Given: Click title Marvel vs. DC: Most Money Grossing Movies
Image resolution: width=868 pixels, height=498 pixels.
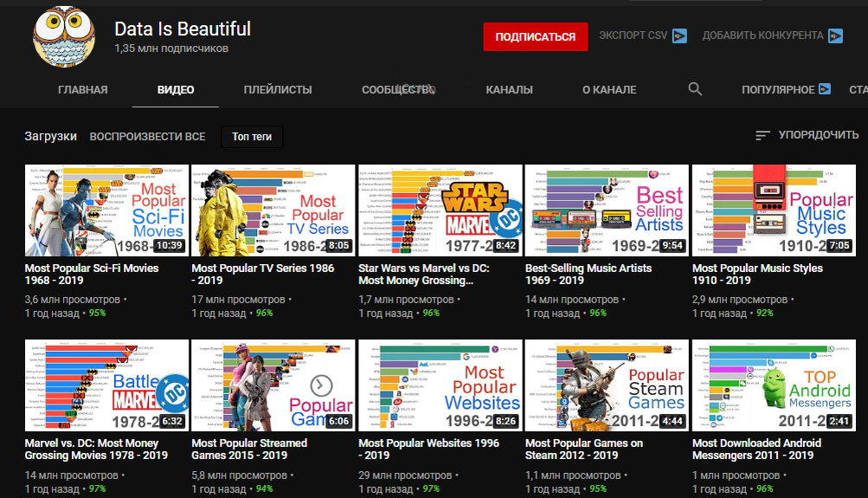Looking at the screenshot, I should click(x=96, y=449).
